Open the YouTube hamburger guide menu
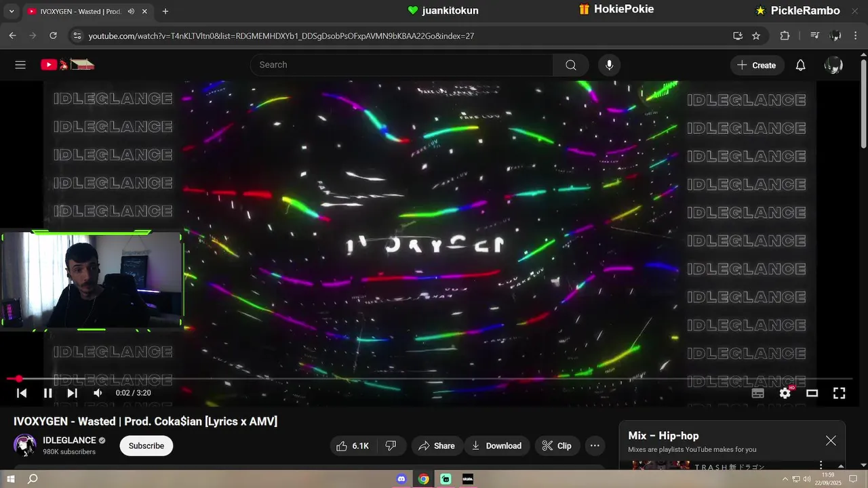 20,65
